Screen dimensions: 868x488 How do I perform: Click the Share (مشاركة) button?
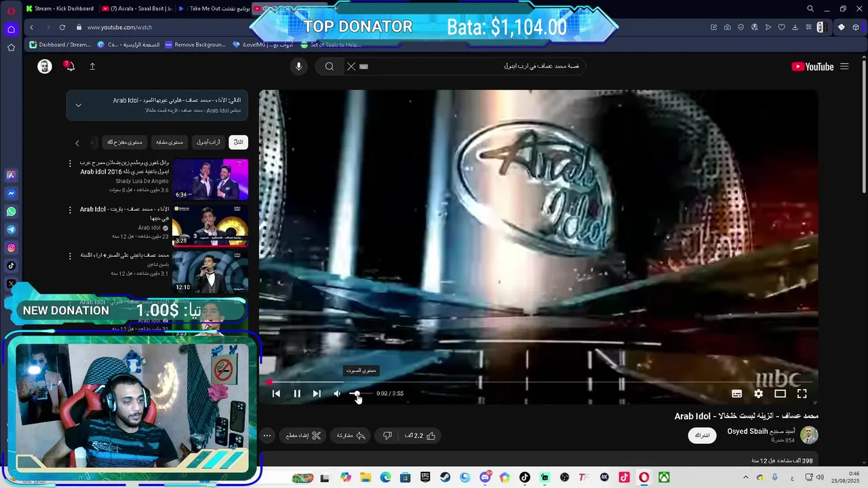(x=351, y=436)
